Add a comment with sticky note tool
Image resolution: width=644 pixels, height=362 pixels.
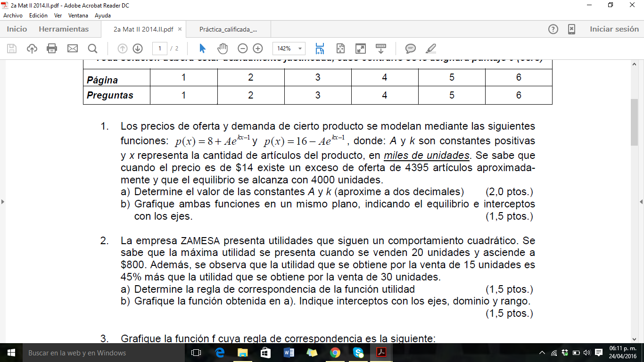tap(411, 49)
